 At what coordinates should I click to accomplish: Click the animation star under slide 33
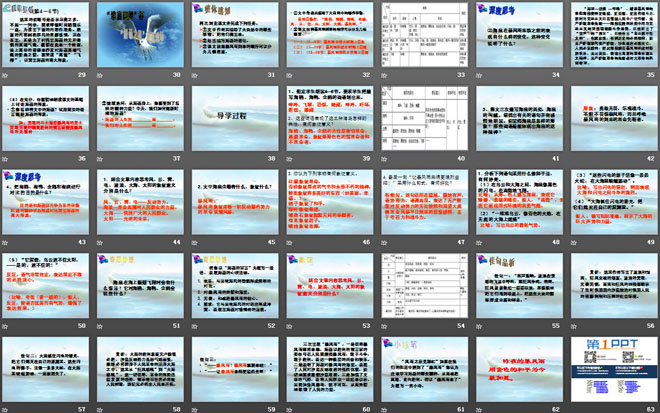pyautogui.click(x=384, y=76)
